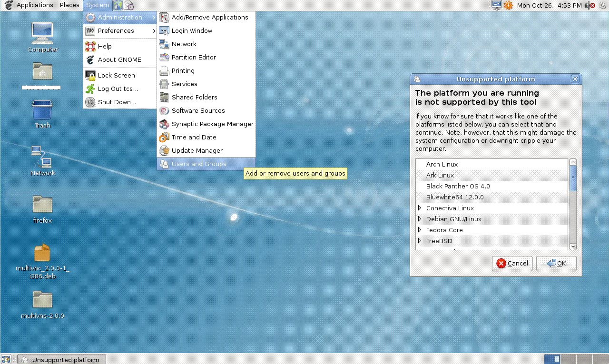Click the About GNOME foot icon
The image size is (609, 364).
(x=90, y=60)
